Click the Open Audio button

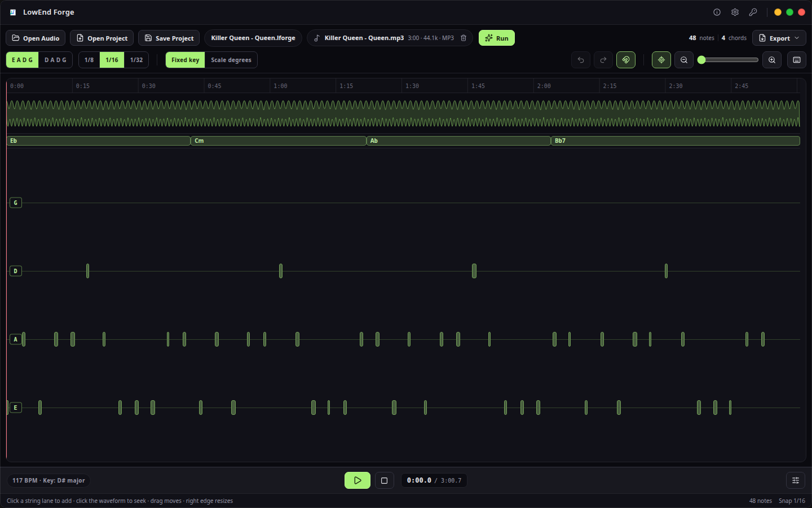coord(36,38)
